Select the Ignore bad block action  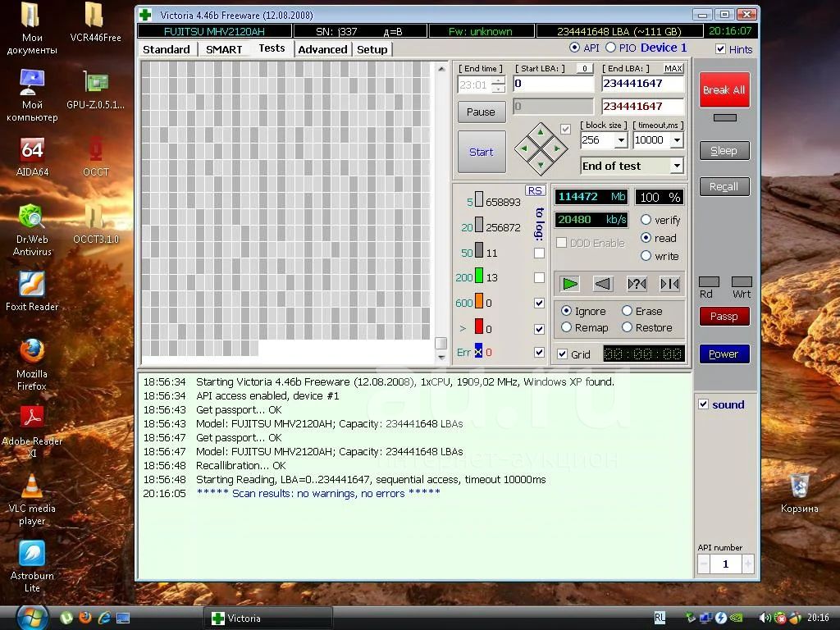click(x=566, y=311)
